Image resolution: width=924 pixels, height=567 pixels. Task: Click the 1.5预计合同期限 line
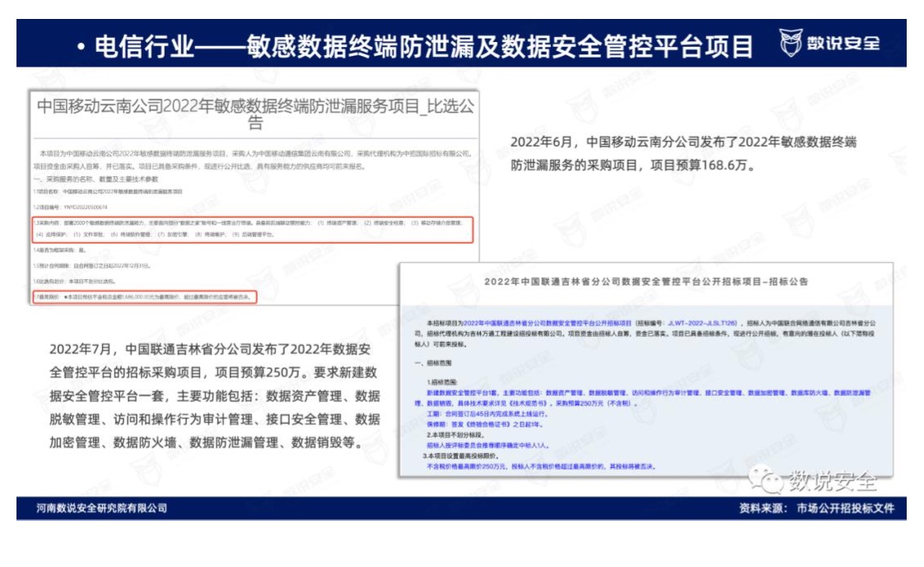pyautogui.click(x=92, y=266)
